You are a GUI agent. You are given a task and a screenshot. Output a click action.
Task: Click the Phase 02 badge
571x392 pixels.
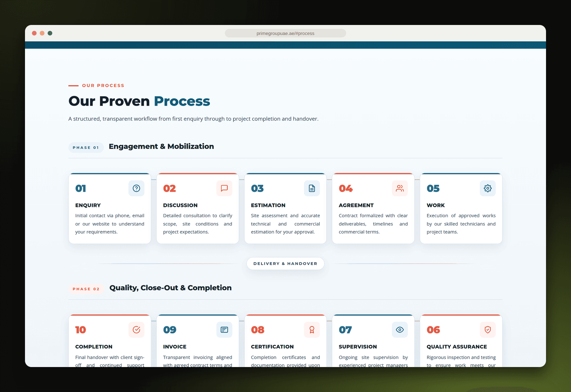pyautogui.click(x=86, y=289)
